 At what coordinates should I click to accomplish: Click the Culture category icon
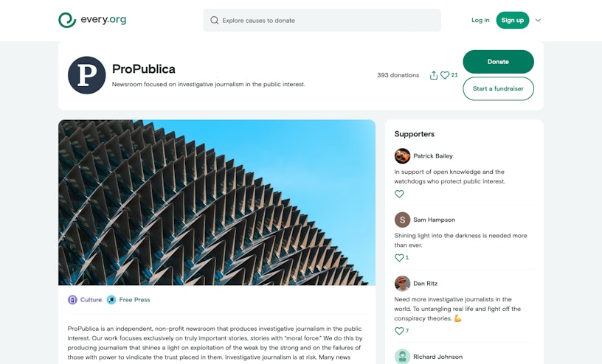(x=72, y=300)
